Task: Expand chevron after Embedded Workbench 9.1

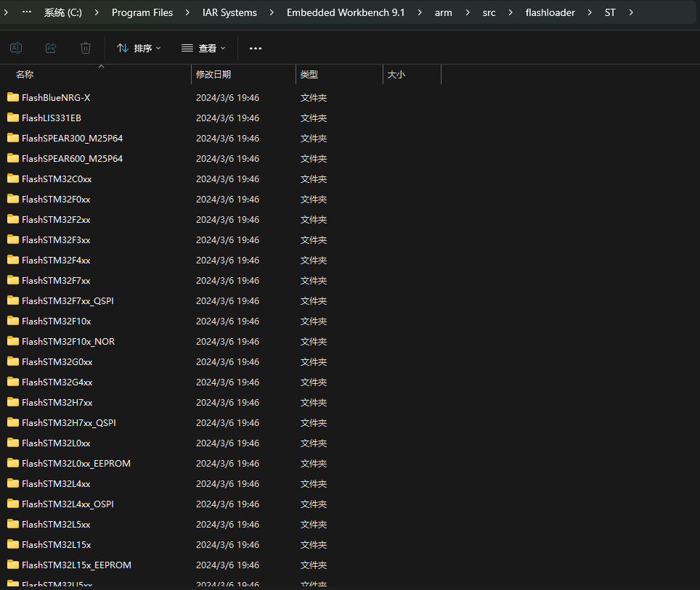Action: click(x=420, y=12)
